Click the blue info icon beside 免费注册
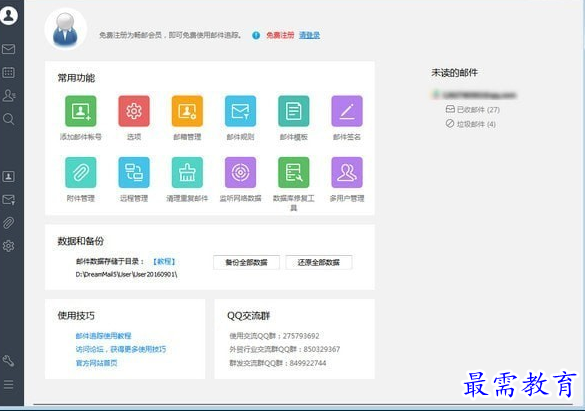The height and width of the screenshot is (416, 585). [x=256, y=35]
